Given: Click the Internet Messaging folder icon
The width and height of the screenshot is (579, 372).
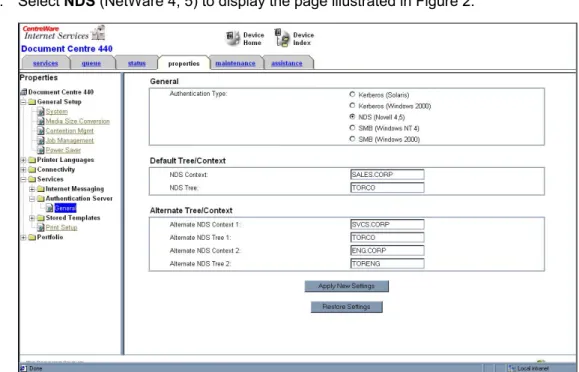Looking at the screenshot, I should [41, 189].
